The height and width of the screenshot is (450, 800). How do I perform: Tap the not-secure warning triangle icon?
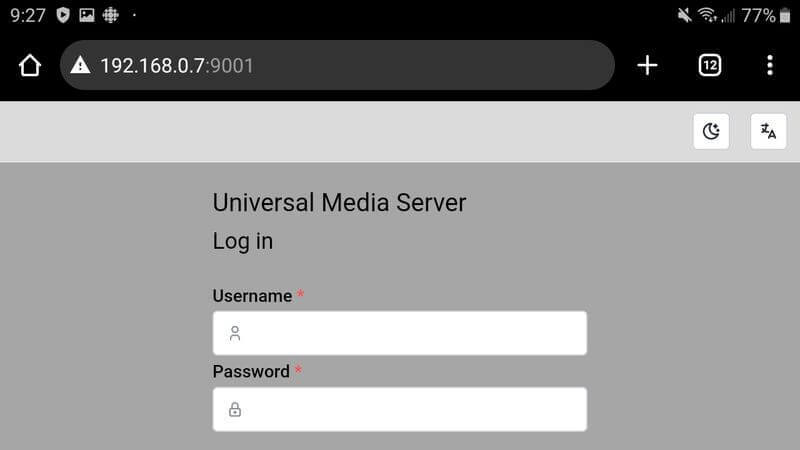[80, 65]
